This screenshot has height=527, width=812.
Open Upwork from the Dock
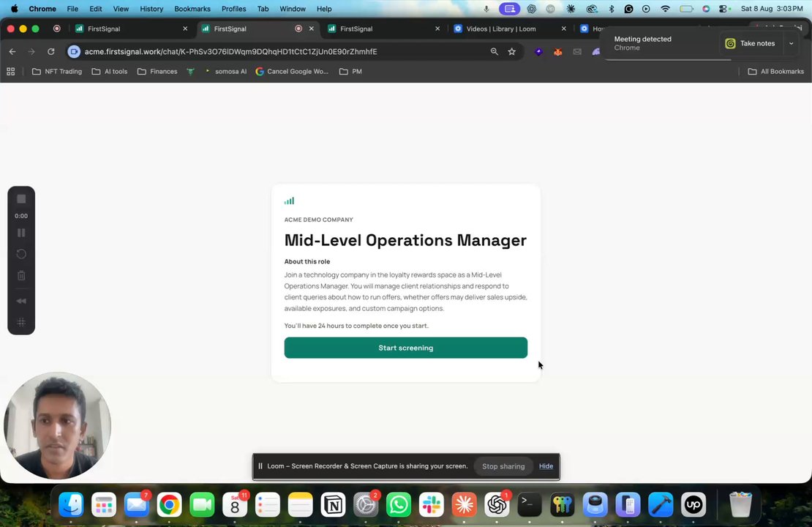pyautogui.click(x=693, y=504)
